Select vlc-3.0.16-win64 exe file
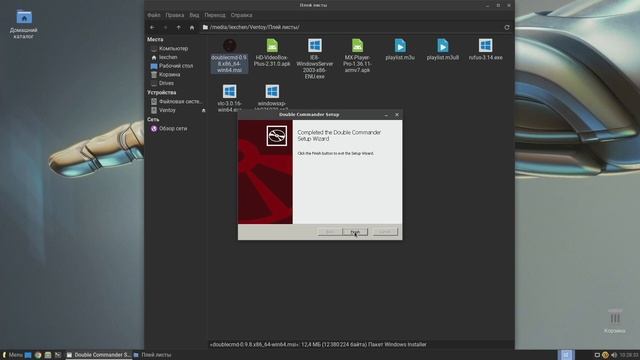 click(229, 98)
